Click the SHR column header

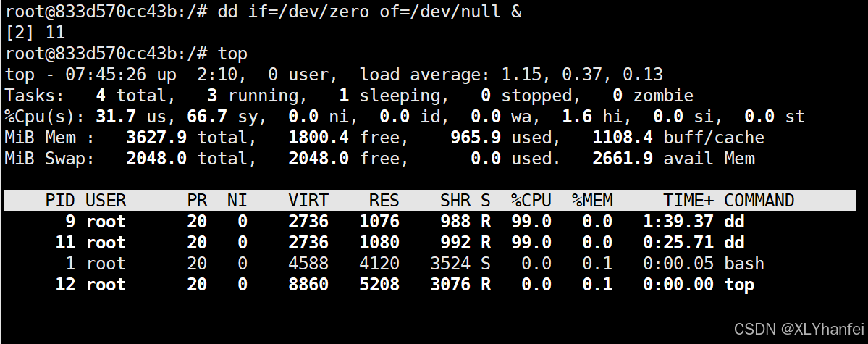coord(455,200)
